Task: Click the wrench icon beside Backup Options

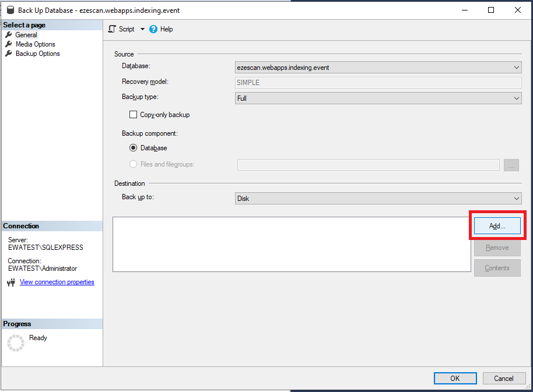Action: (x=9, y=54)
